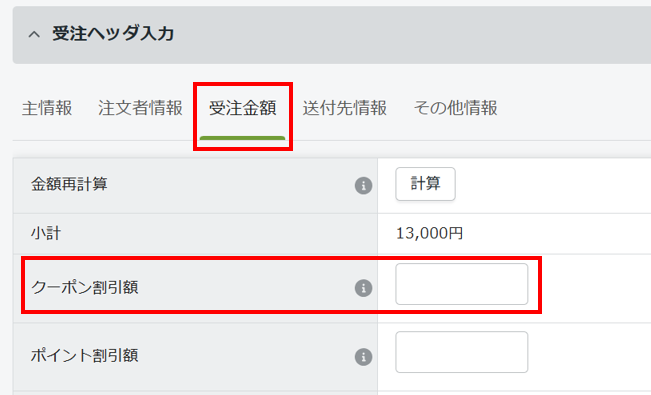Viewport: 651px width, 395px height.
Task: Click the クーポン割引額 label text
Action: click(x=85, y=287)
